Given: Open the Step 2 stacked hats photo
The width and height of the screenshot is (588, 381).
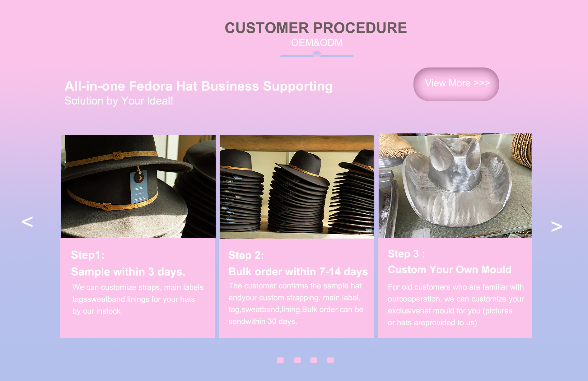Looking at the screenshot, I should pos(297,187).
